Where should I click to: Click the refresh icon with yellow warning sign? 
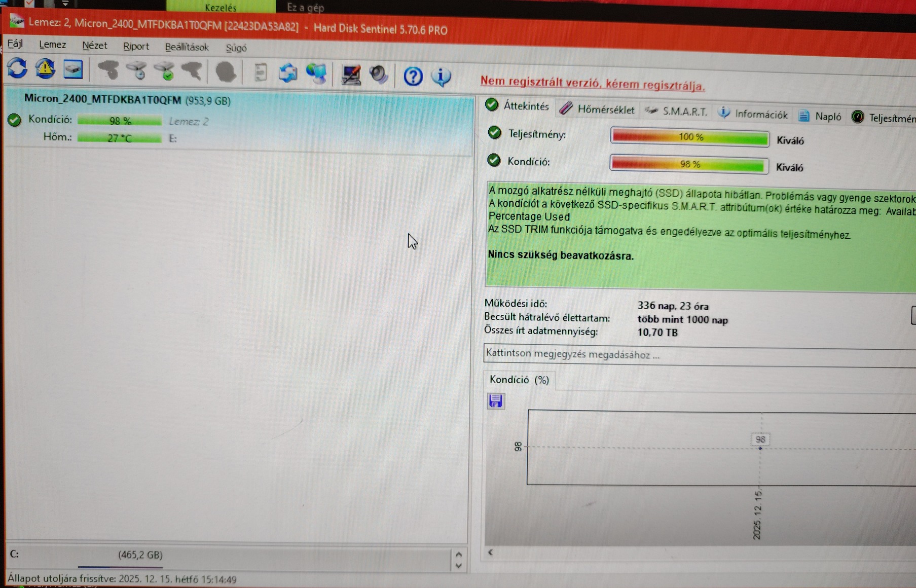tap(45, 69)
